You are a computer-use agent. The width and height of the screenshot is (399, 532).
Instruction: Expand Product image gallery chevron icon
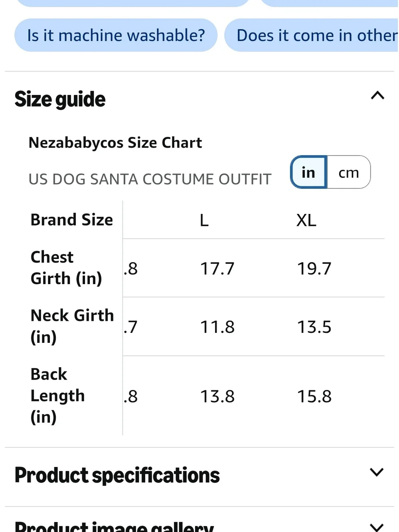click(377, 527)
